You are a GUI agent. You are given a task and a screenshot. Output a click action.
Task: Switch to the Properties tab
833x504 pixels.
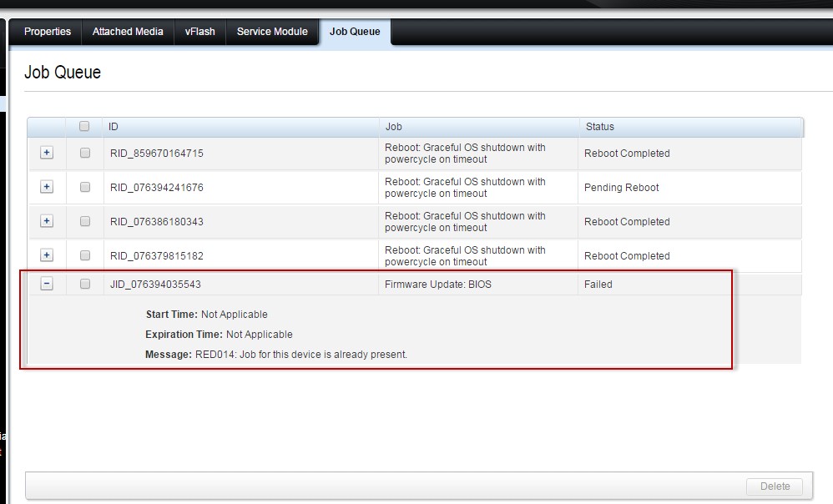[47, 32]
